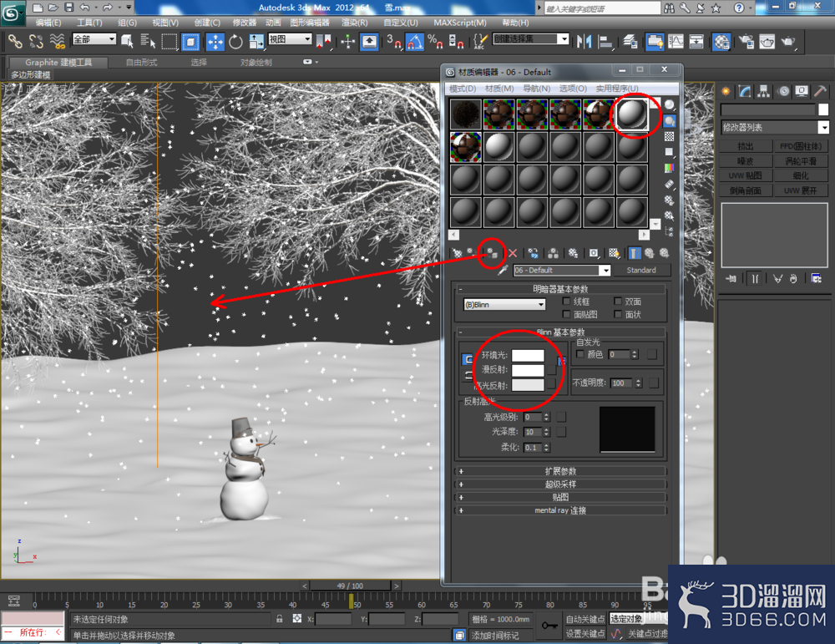The height and width of the screenshot is (644, 835).
Task: Toggle 自动关键点 Auto Key button
Action: 585,619
